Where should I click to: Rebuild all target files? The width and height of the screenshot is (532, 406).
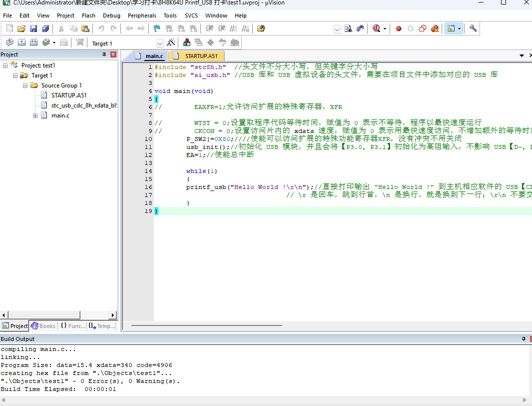click(33, 42)
